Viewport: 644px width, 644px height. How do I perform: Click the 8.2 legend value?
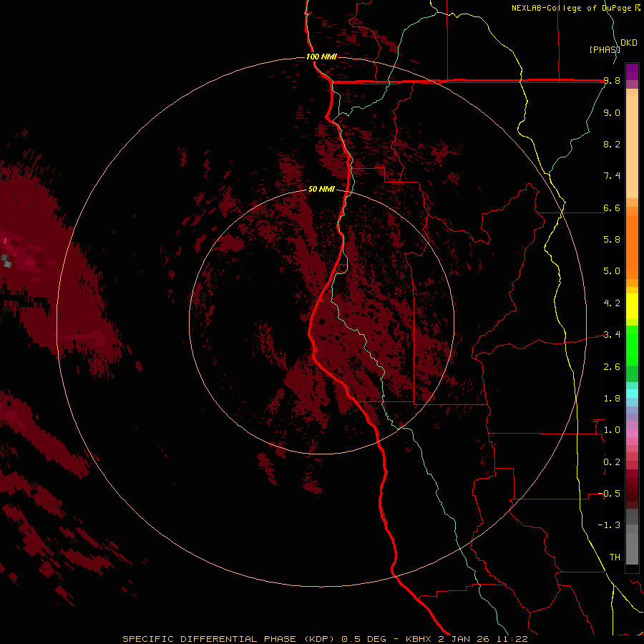point(612,144)
